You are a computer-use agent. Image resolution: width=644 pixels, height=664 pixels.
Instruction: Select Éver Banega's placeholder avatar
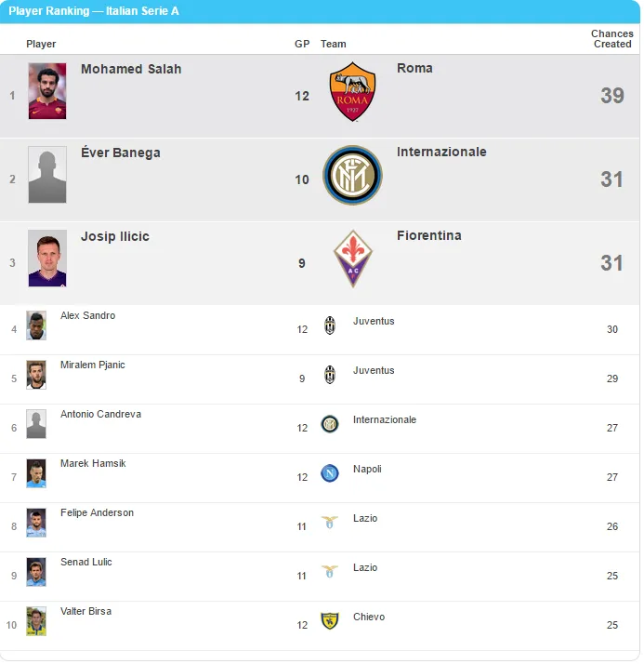tap(47, 175)
